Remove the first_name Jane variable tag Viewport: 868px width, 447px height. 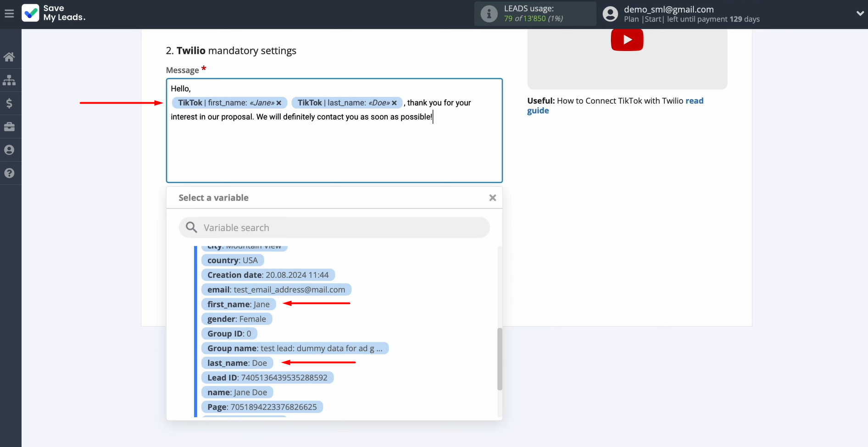pos(279,103)
